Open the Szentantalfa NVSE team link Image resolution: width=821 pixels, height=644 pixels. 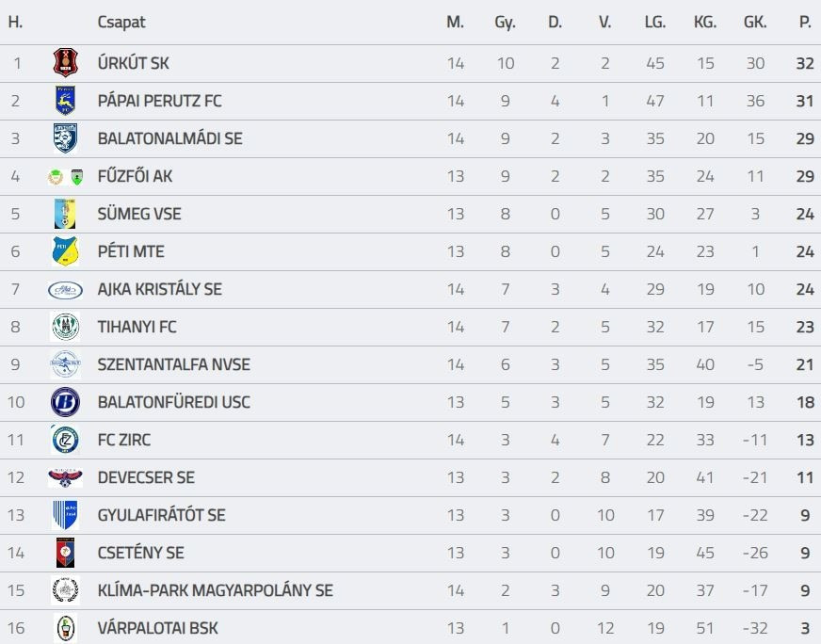click(173, 364)
